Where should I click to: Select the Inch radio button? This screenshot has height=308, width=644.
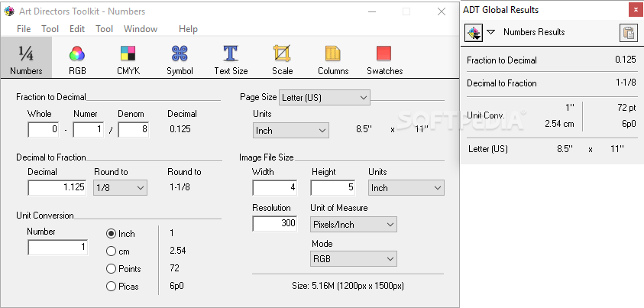coord(111,234)
